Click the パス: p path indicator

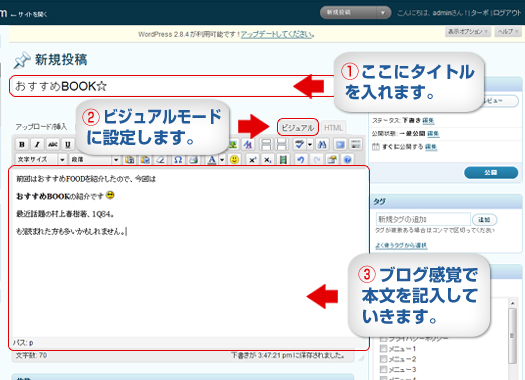[23, 343]
